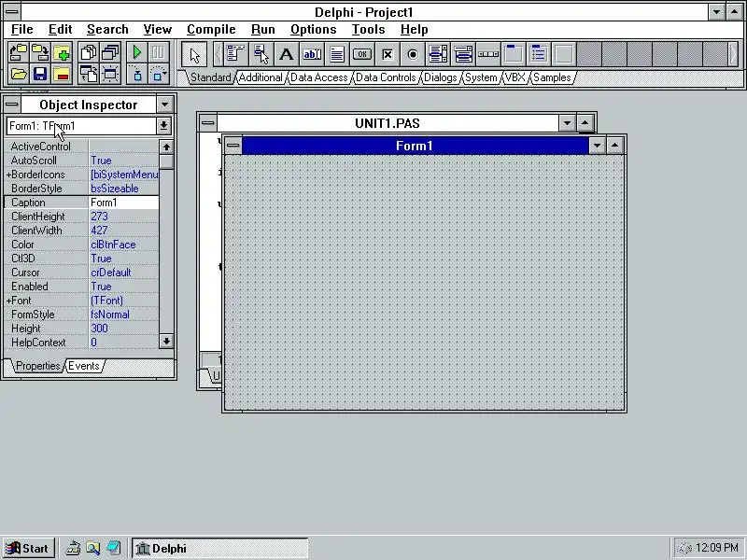The height and width of the screenshot is (560, 747).
Task: Select the RadioGroup component
Action: [x=539, y=54]
